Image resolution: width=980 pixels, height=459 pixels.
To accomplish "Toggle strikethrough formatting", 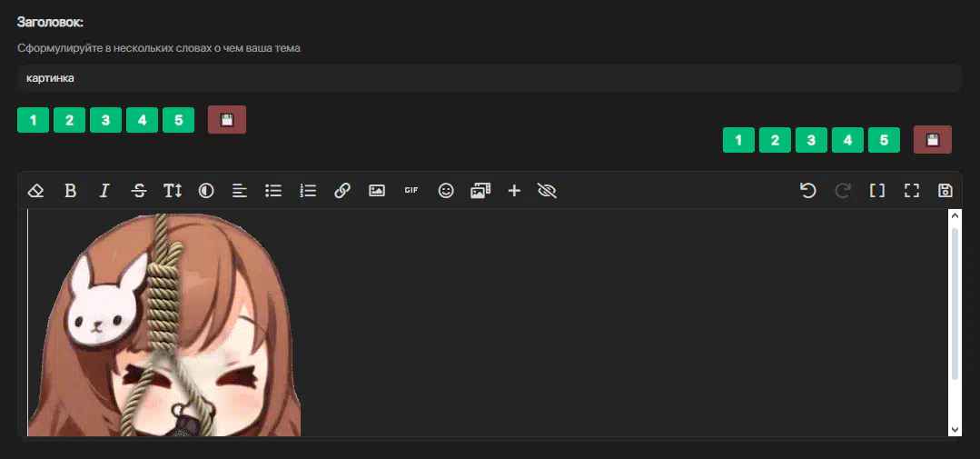I will click(139, 191).
